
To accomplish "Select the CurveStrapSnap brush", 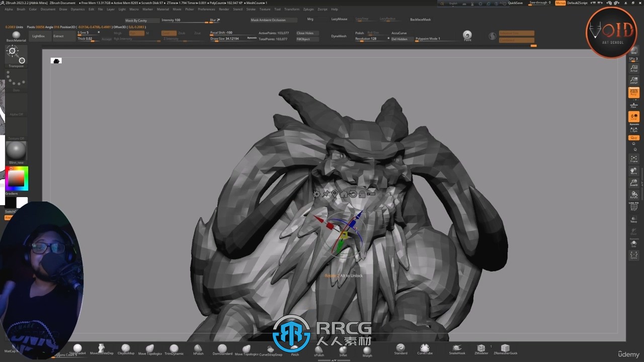I will pyautogui.click(x=271, y=350).
